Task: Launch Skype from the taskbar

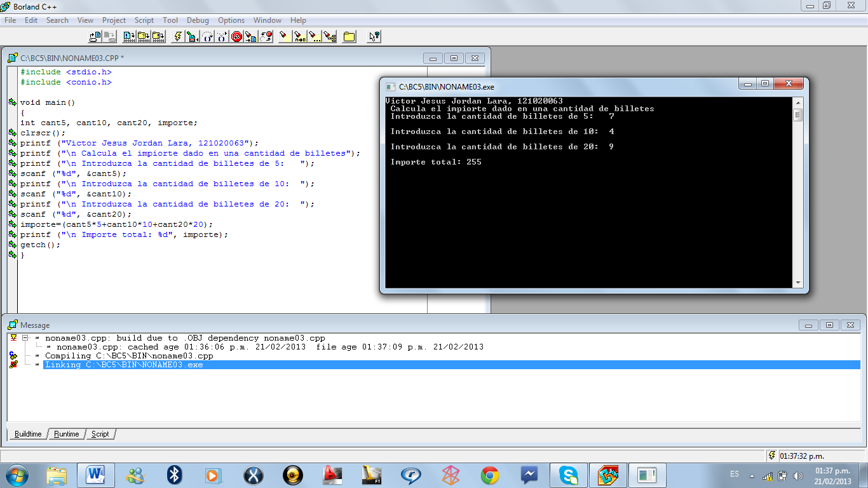Action: click(568, 474)
